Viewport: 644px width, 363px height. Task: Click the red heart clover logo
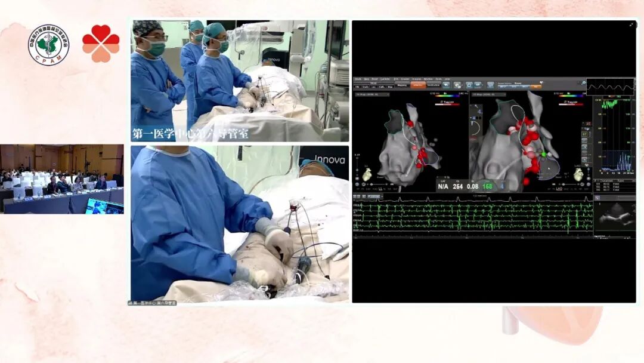point(101,44)
